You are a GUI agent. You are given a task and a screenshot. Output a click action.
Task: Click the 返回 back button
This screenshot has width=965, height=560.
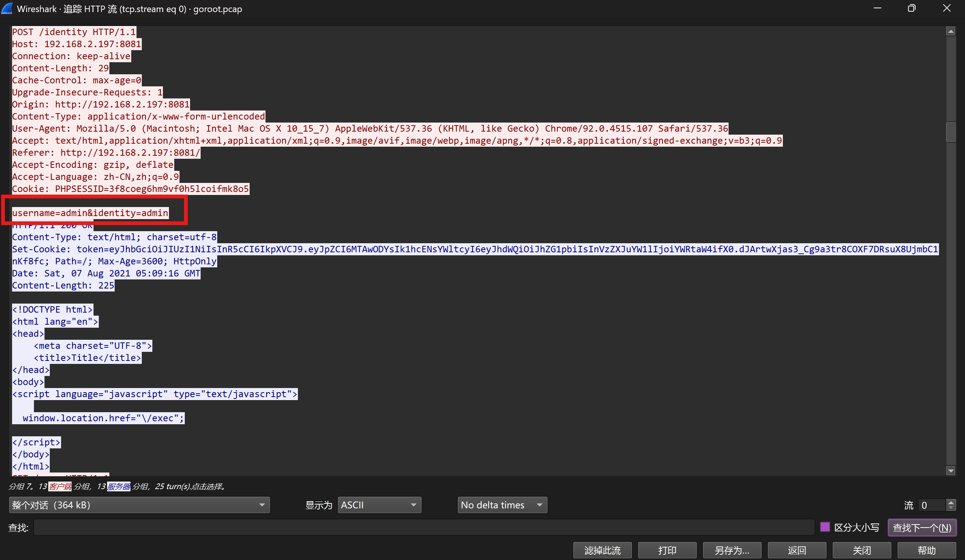[x=797, y=551]
